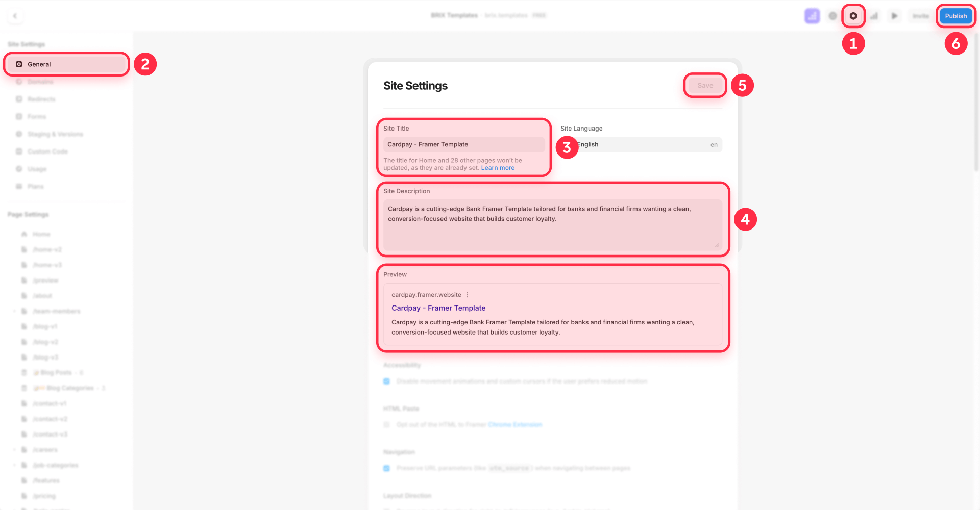Open the Chrome Extension link
980x510 pixels.
pyautogui.click(x=515, y=424)
